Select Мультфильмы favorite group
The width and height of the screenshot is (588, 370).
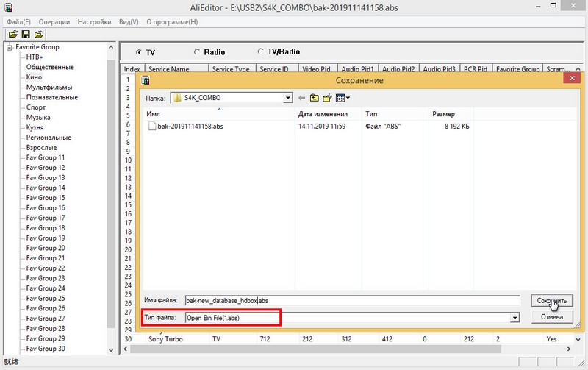click(49, 88)
